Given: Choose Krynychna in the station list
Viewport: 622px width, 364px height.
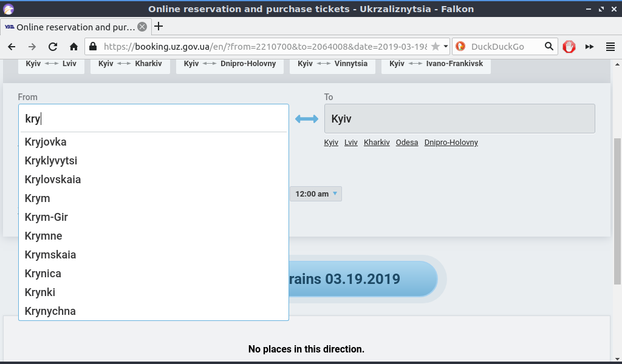Looking at the screenshot, I should [x=50, y=311].
